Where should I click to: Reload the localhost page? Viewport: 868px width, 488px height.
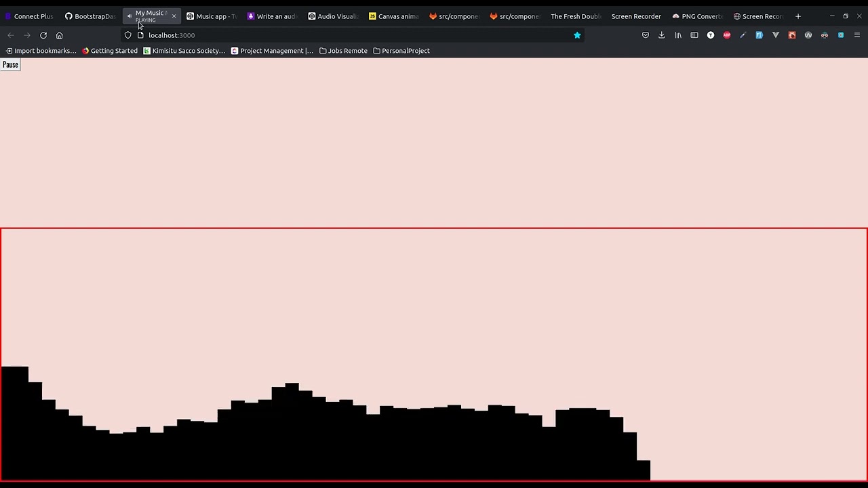coord(43,35)
